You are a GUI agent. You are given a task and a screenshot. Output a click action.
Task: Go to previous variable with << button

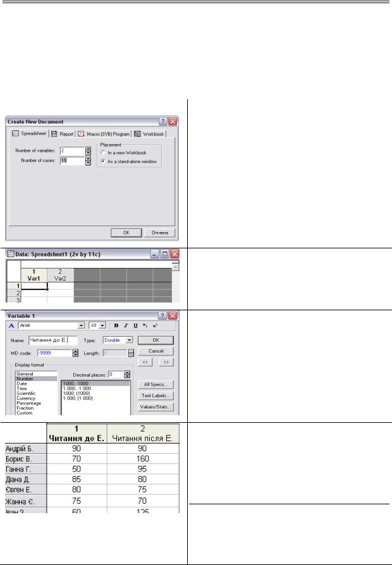point(145,362)
